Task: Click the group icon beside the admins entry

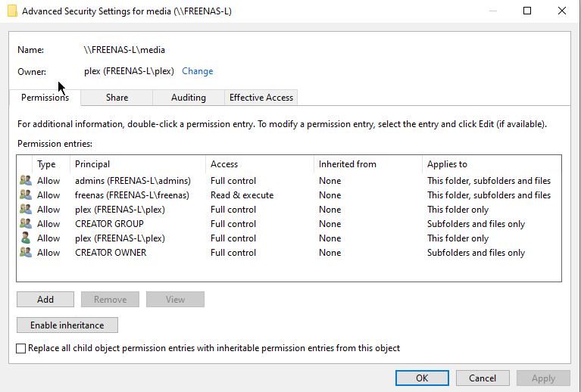Action: [26, 181]
